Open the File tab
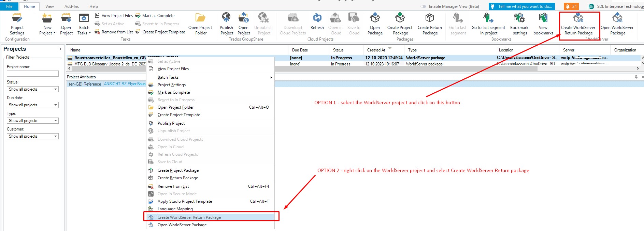This screenshot has height=231, width=644. 9,6
